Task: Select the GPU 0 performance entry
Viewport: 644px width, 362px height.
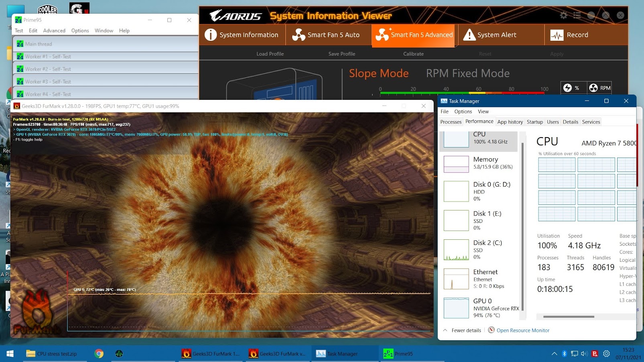Action: click(x=478, y=308)
